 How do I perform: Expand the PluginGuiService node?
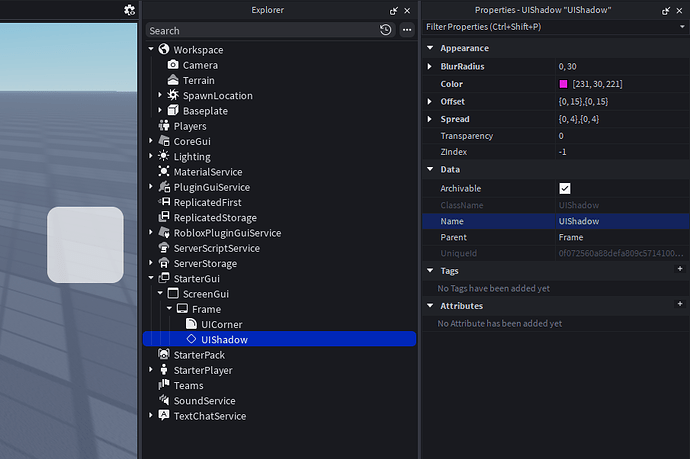151,186
